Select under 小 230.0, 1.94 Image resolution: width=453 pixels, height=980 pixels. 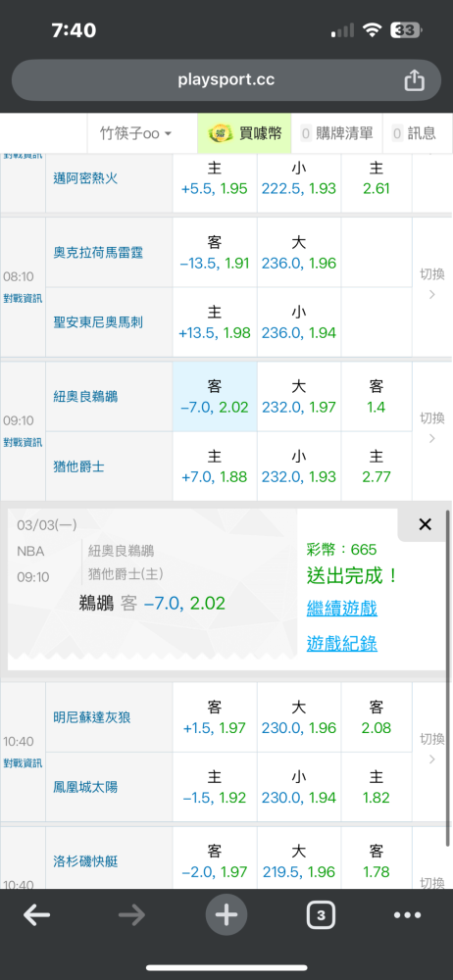click(299, 787)
